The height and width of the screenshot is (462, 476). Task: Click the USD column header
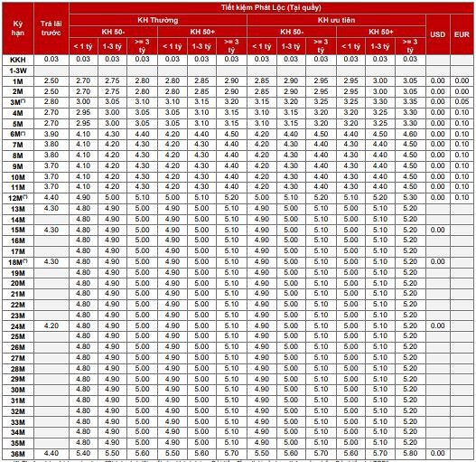click(437, 34)
